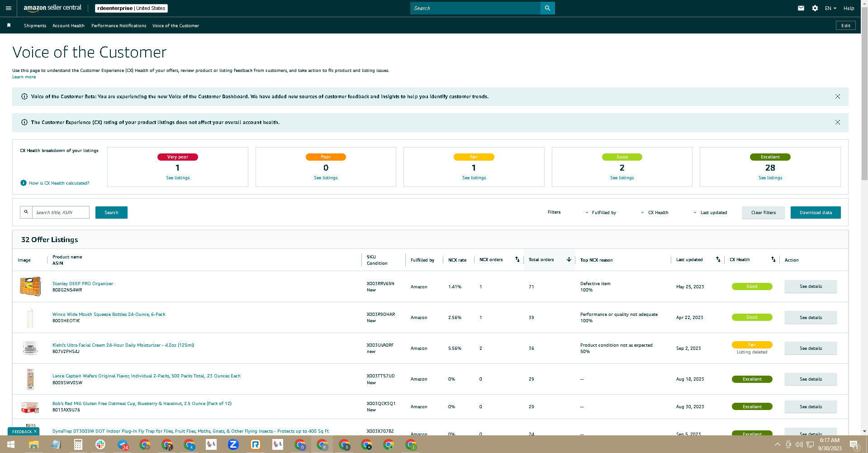Sort by NCX orders arrows icon
The width and height of the screenshot is (868, 453).
click(517, 259)
